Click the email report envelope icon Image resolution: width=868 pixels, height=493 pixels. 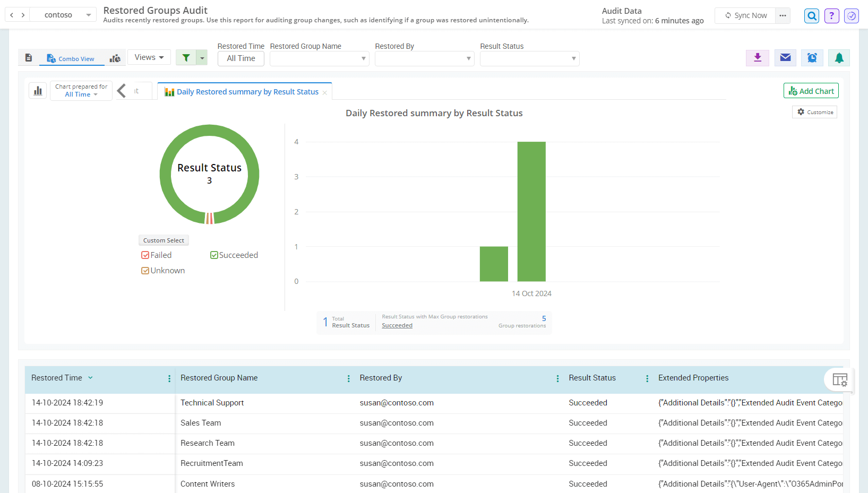point(785,58)
